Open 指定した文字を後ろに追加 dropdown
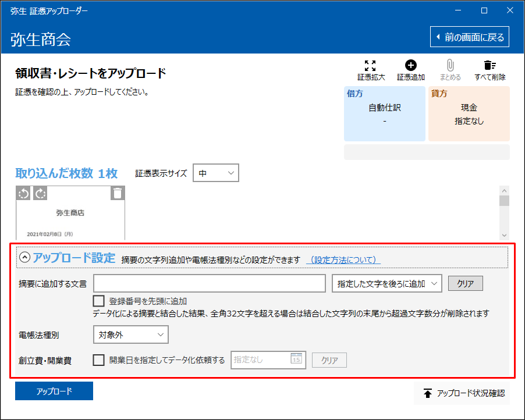 tap(386, 283)
